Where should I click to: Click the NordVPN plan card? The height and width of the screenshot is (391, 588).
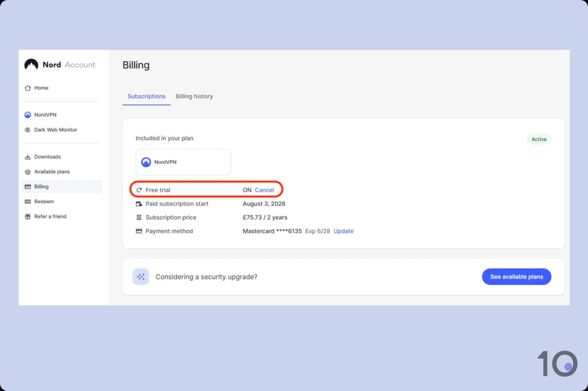pyautogui.click(x=183, y=162)
